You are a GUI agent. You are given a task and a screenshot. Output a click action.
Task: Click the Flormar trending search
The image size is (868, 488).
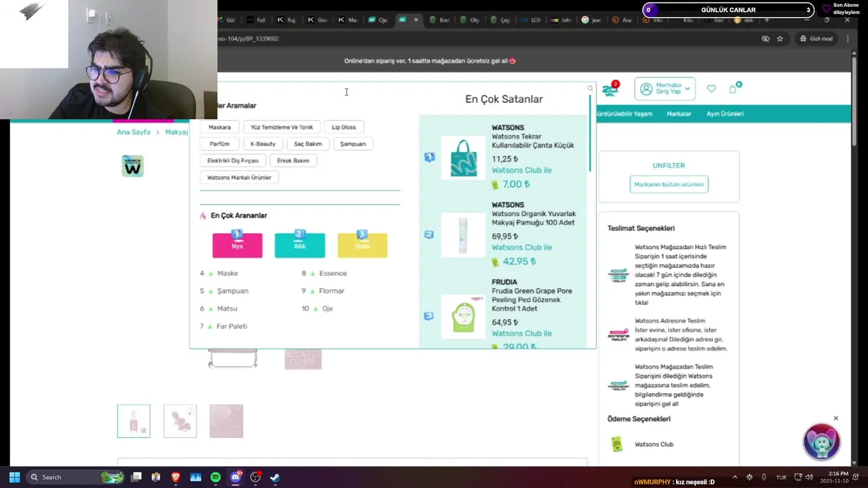[332, 291]
